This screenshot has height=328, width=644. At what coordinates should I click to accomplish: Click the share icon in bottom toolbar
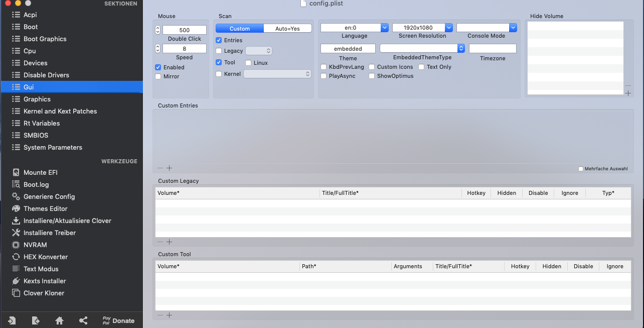[83, 320]
